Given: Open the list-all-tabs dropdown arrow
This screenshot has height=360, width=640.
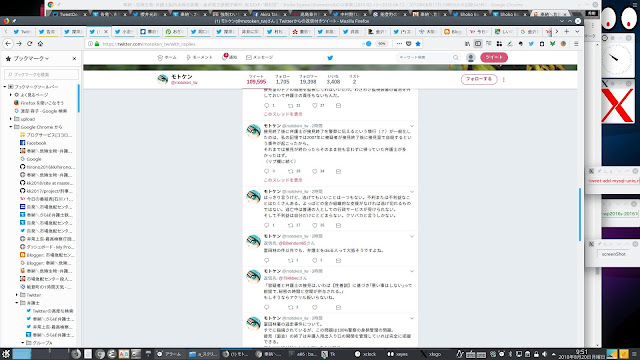Looking at the screenshot, I should click(x=577, y=31).
